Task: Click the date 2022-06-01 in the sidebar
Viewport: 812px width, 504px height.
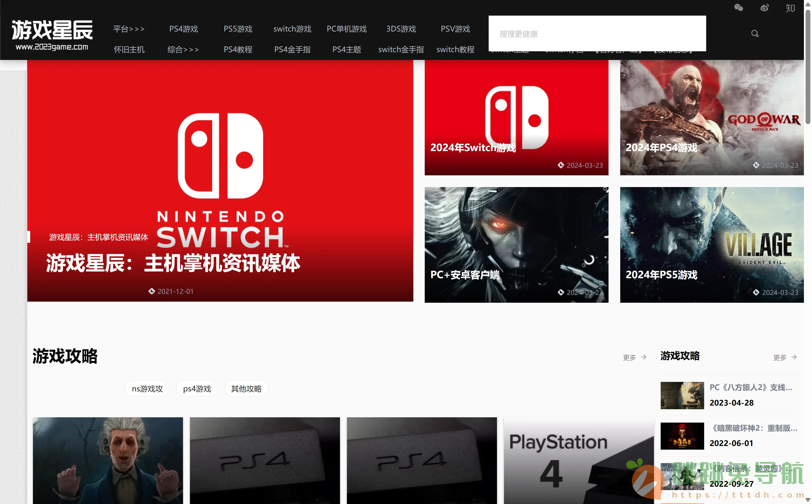Action: point(731,443)
